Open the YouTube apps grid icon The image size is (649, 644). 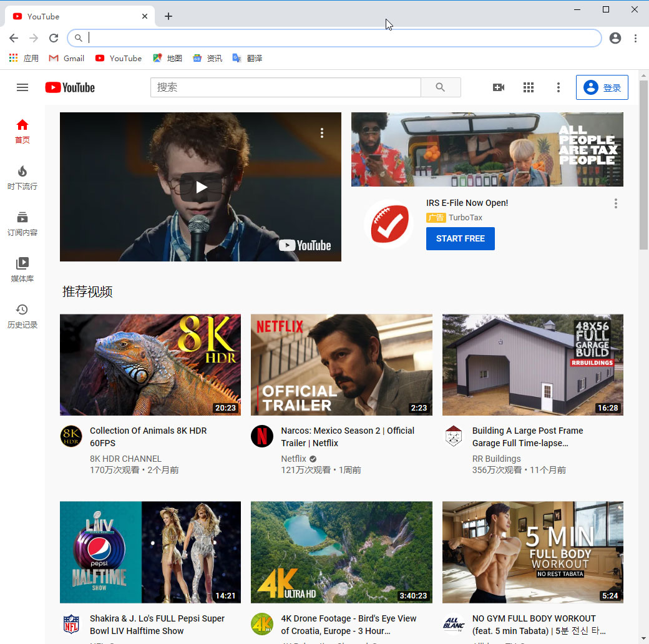pos(528,87)
